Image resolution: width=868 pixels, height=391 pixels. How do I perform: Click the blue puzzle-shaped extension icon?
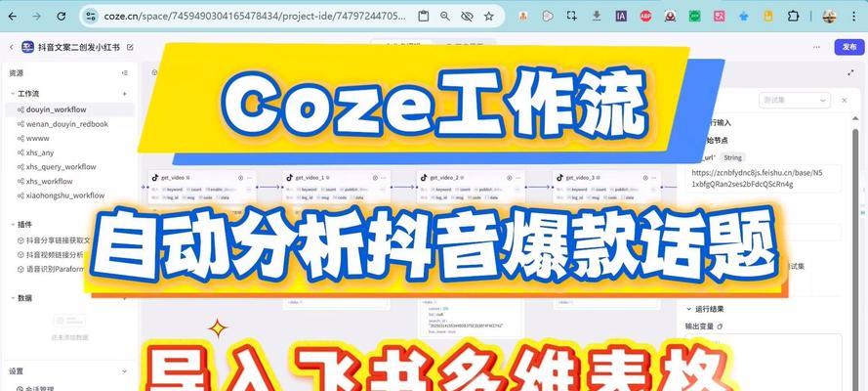click(x=743, y=16)
